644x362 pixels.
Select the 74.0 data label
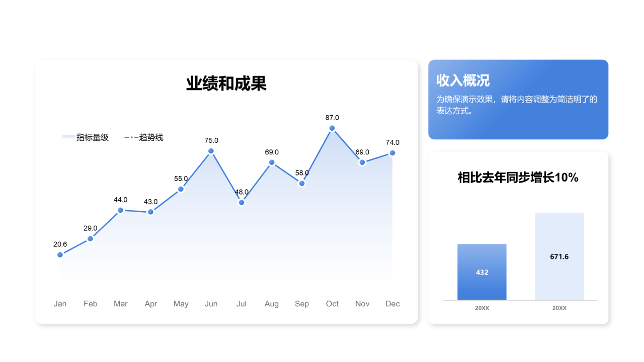[x=392, y=142]
